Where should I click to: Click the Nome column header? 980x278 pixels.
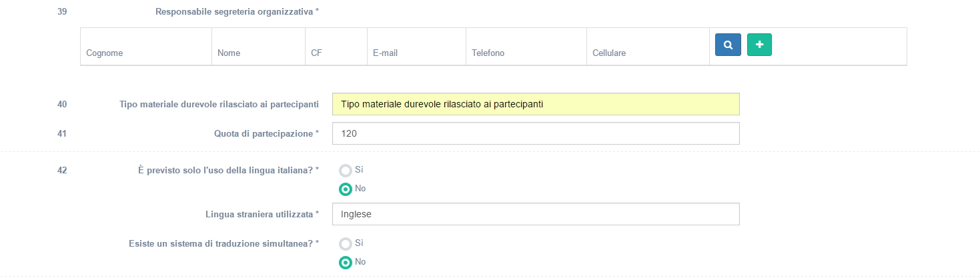point(228,53)
